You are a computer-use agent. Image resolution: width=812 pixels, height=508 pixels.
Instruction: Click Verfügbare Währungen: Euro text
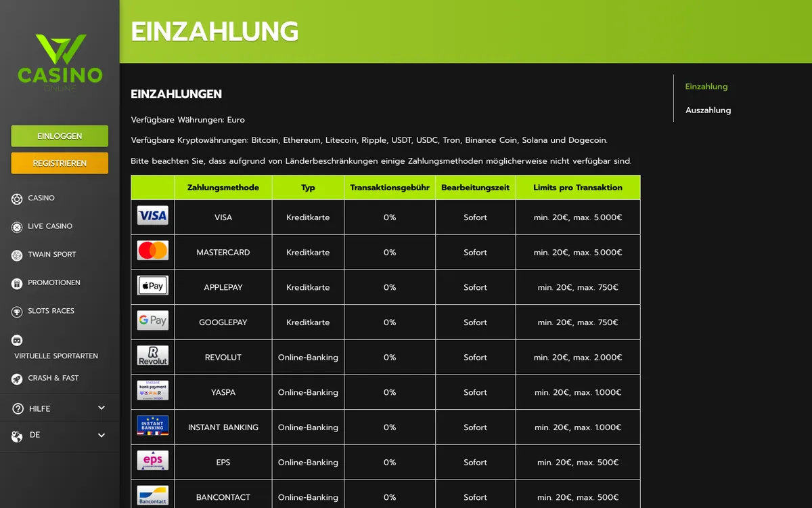(188, 120)
